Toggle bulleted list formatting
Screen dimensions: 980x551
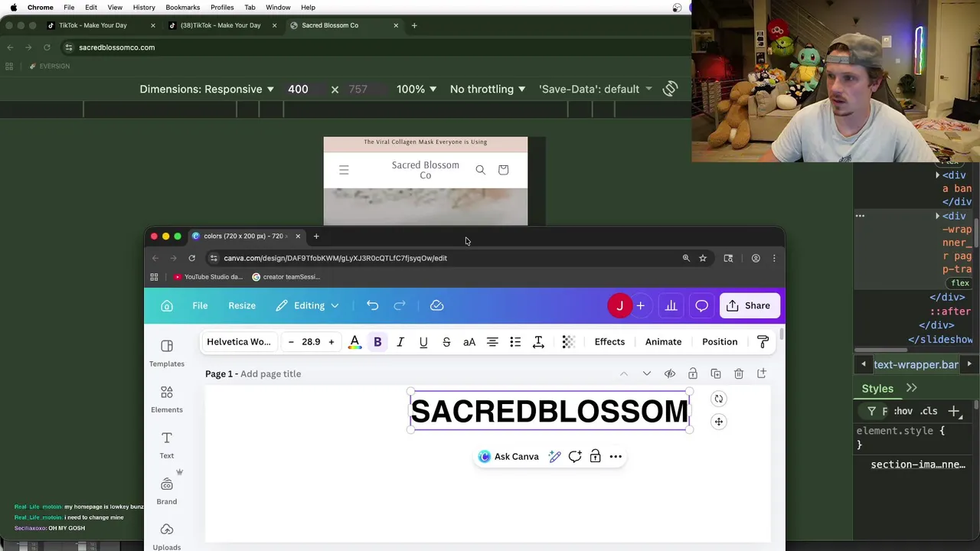point(515,342)
